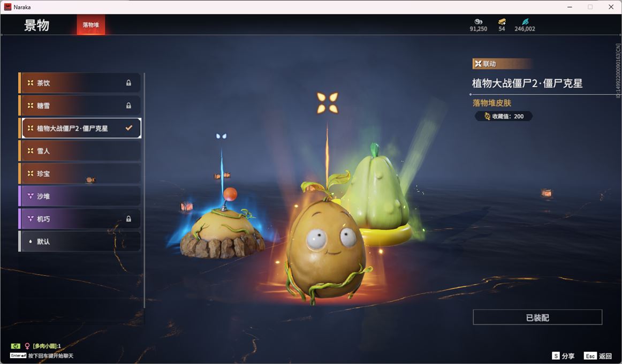Click the S key icon next to 分享
The image size is (622, 364).
(556, 355)
